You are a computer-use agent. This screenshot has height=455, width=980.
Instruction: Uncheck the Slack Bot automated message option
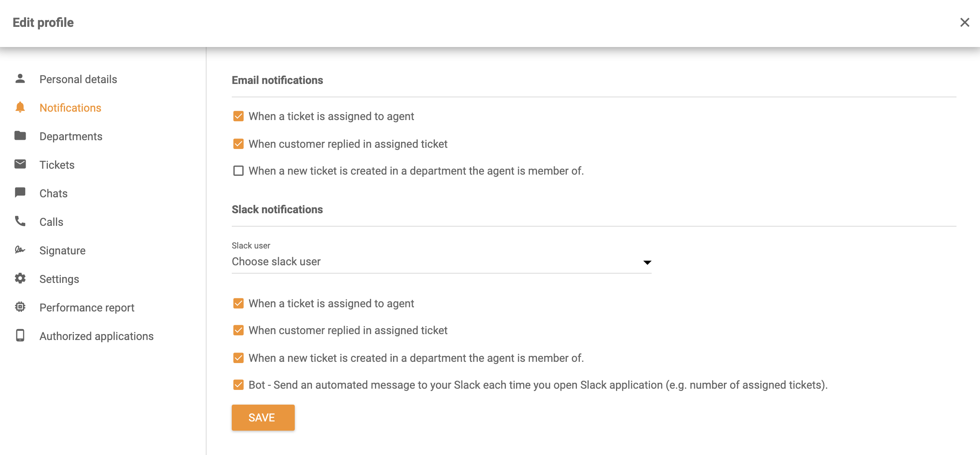pos(238,385)
